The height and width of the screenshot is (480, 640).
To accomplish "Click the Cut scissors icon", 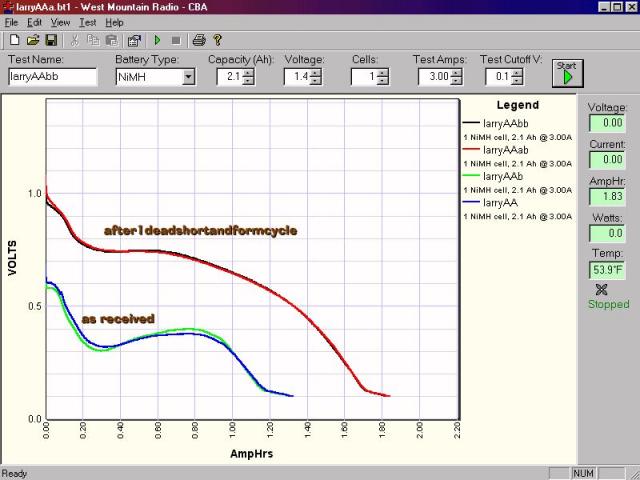I will pyautogui.click(x=75, y=40).
